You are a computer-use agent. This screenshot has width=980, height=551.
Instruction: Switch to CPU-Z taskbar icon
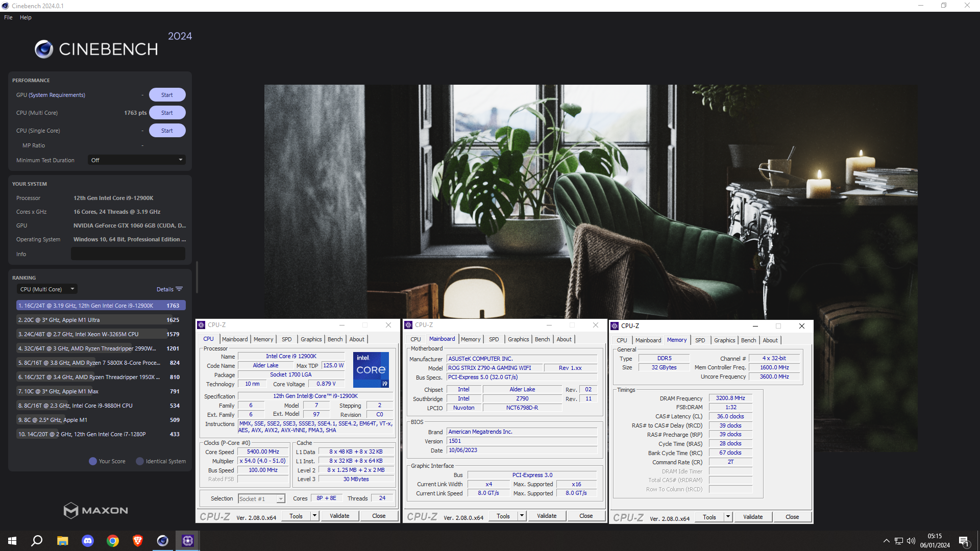point(187,541)
